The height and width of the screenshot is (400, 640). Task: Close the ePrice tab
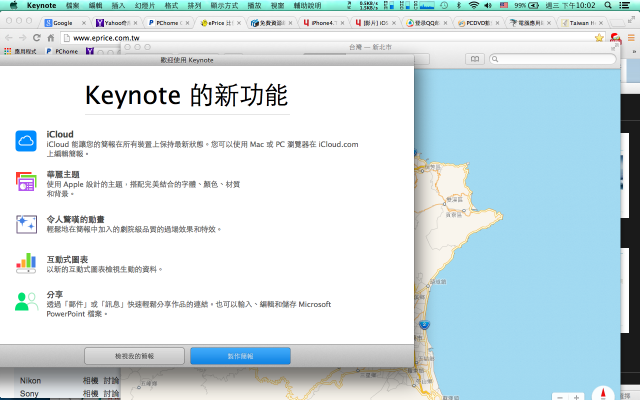(239, 23)
